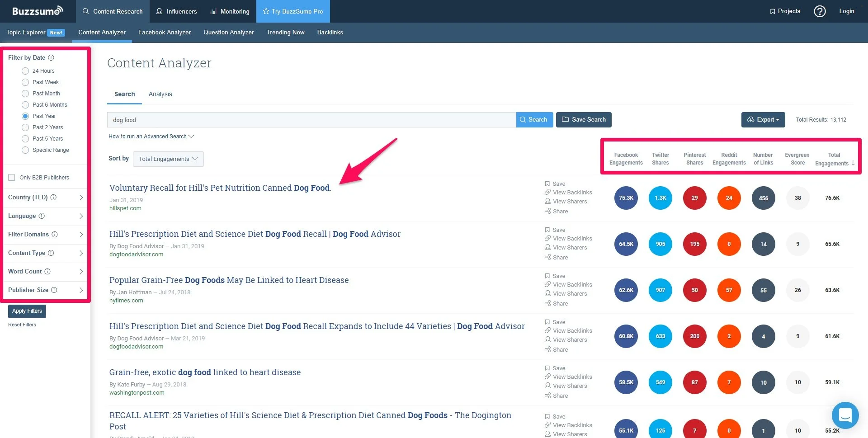
Task: Click Pinterest circle showing 200
Action: coord(695,336)
